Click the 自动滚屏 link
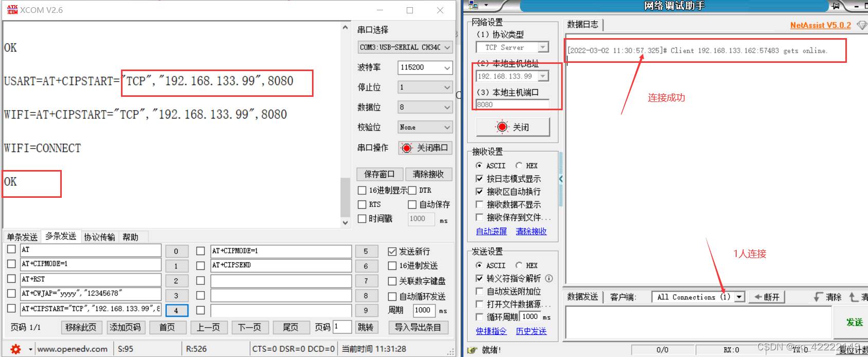This screenshot has height=357, width=868. tap(491, 231)
